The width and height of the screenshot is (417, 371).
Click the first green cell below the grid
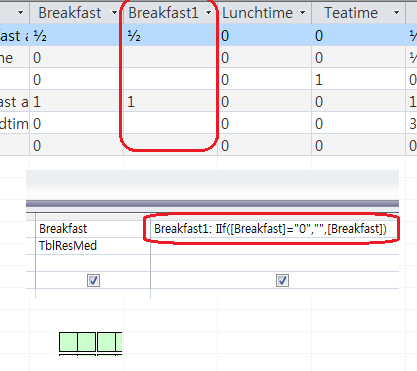point(69,342)
